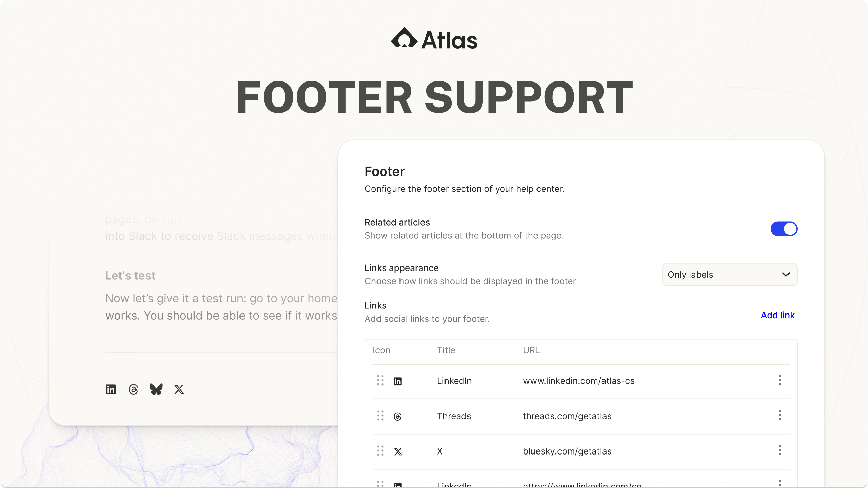Click the Add link button
868x489 pixels.
click(777, 315)
